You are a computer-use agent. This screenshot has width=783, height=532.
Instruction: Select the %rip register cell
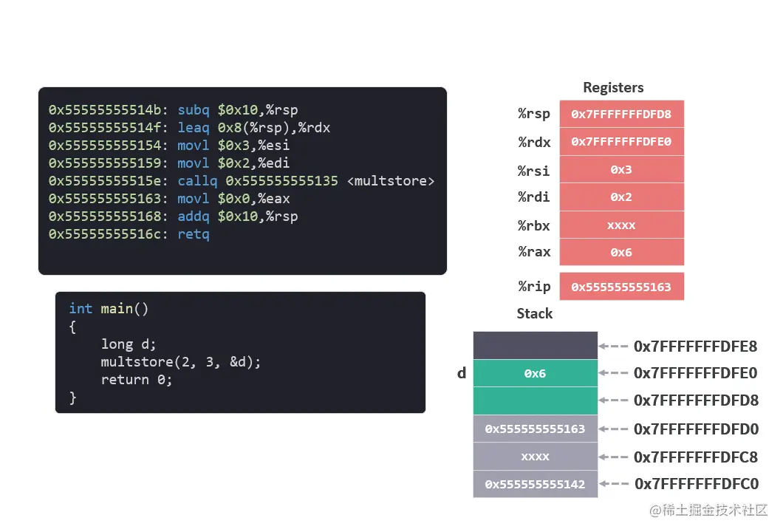pyautogui.click(x=622, y=286)
